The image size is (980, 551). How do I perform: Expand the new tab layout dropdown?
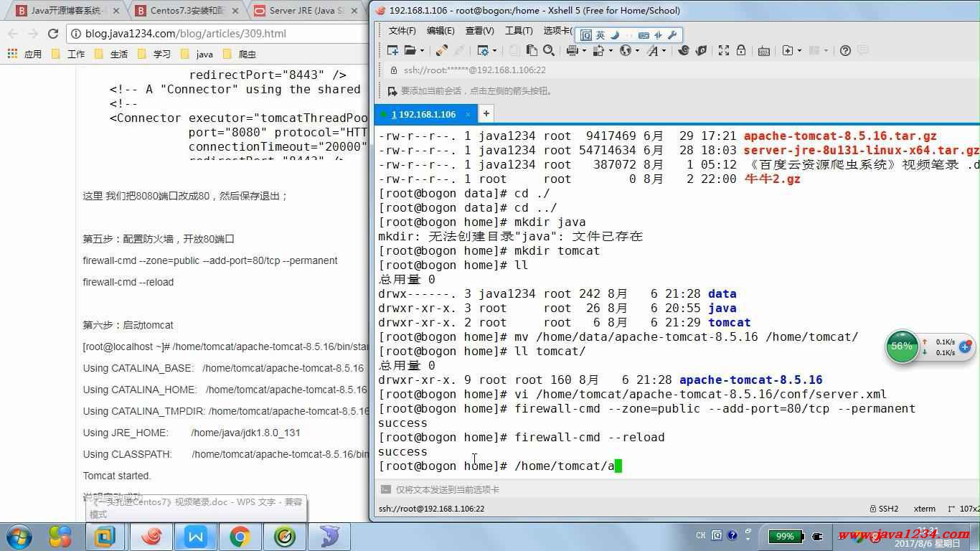point(798,50)
